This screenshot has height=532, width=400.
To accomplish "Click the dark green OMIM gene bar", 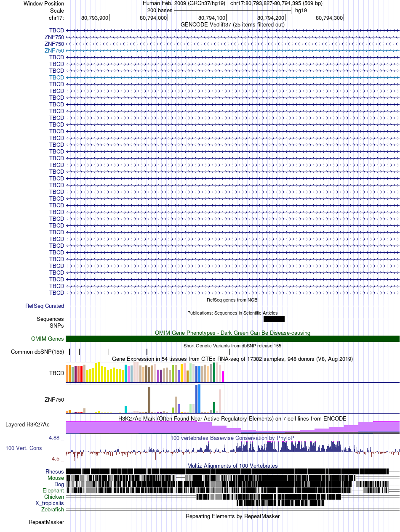I will coord(232,339).
